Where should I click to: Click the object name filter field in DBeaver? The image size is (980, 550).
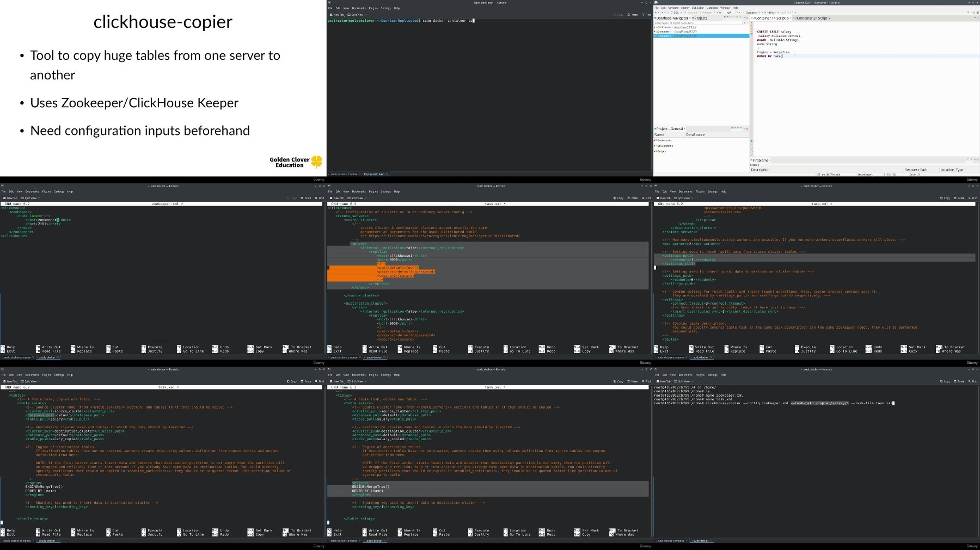(698, 23)
